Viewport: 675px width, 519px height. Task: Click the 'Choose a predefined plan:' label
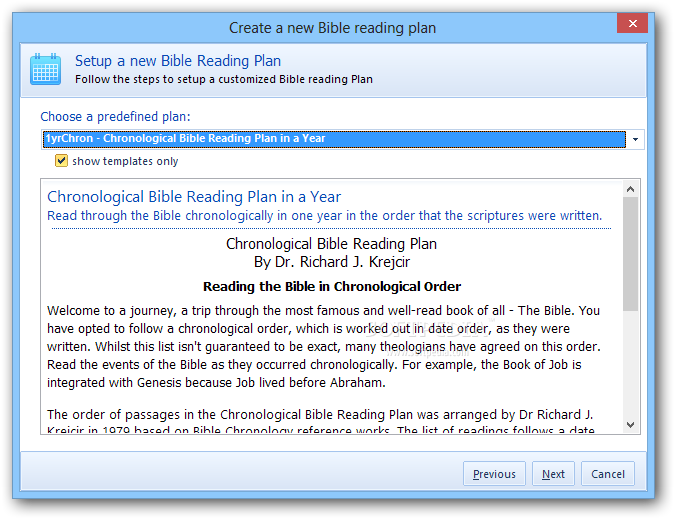pos(115,117)
